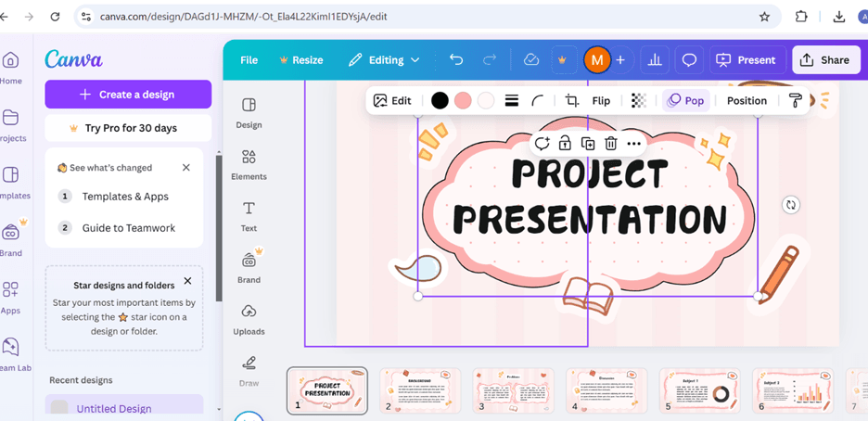The height and width of the screenshot is (421, 868).
Task: Open the analytics bar chart icon
Action: tap(655, 59)
